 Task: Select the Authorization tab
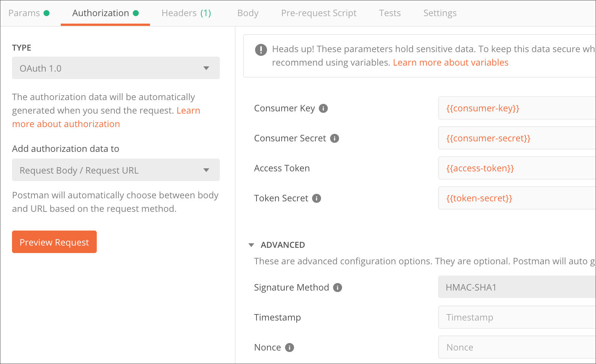point(105,13)
